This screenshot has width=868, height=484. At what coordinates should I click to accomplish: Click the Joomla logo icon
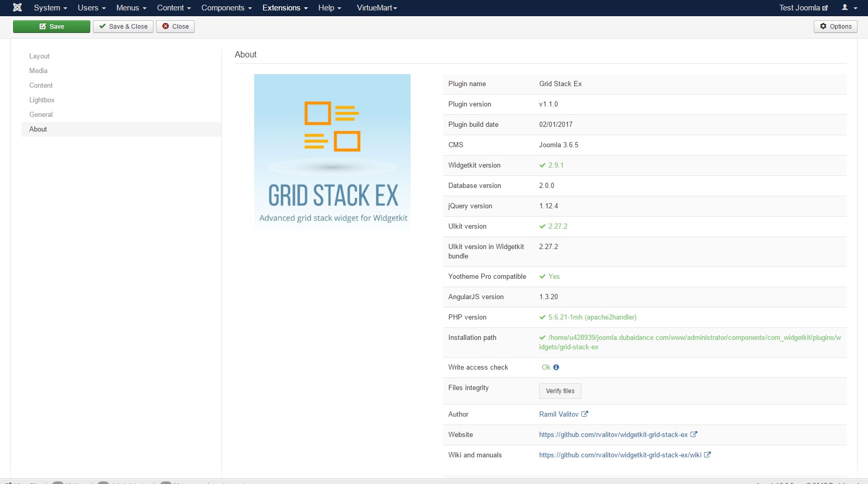click(x=17, y=8)
